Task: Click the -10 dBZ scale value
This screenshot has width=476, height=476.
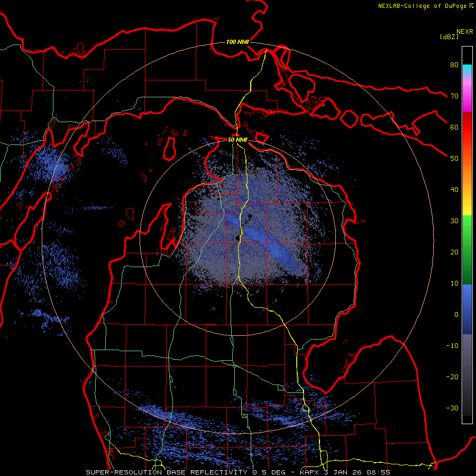Action: [x=452, y=346]
